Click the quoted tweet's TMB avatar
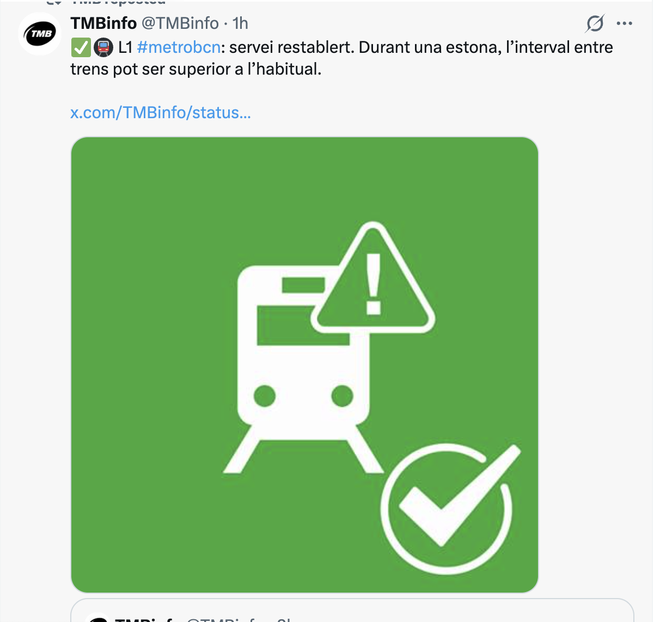Viewport: 672px width, 622px height. (98, 618)
